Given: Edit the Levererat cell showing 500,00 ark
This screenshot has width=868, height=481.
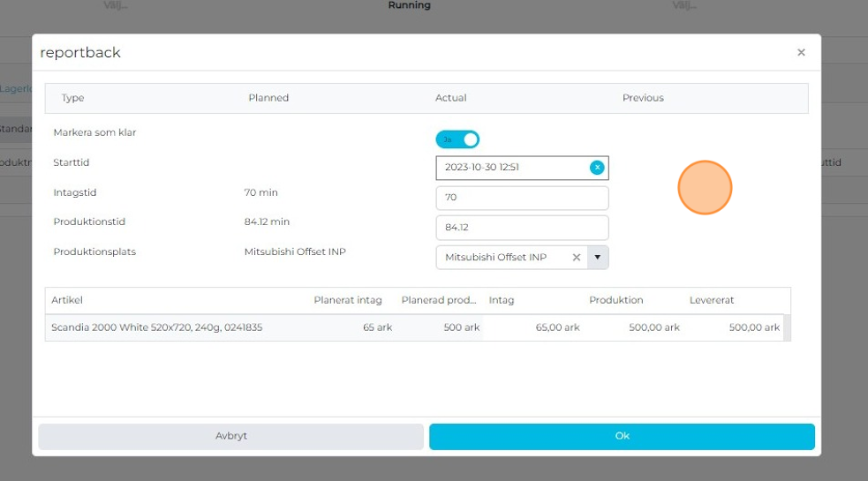Looking at the screenshot, I should point(735,327).
